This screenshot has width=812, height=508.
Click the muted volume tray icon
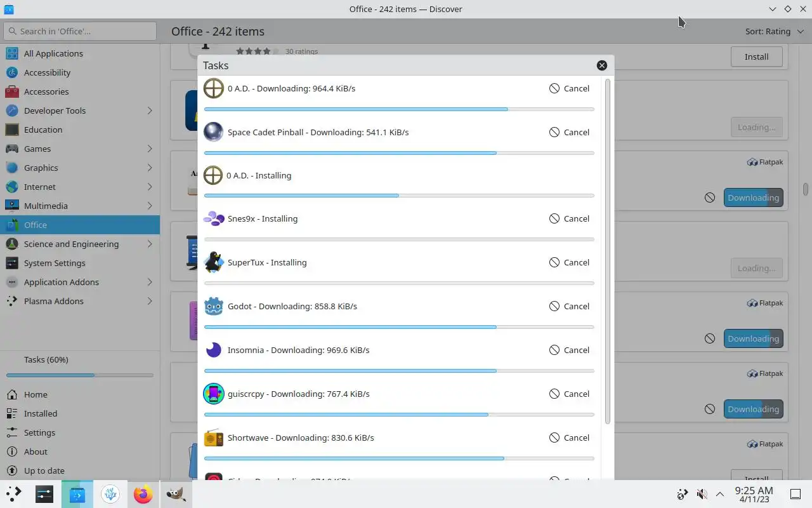coord(702,494)
